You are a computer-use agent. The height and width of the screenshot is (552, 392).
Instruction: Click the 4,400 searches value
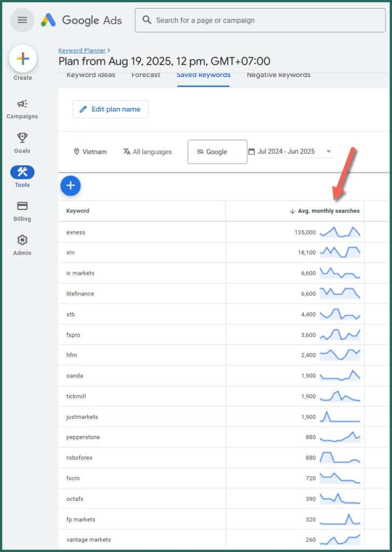pyautogui.click(x=308, y=314)
